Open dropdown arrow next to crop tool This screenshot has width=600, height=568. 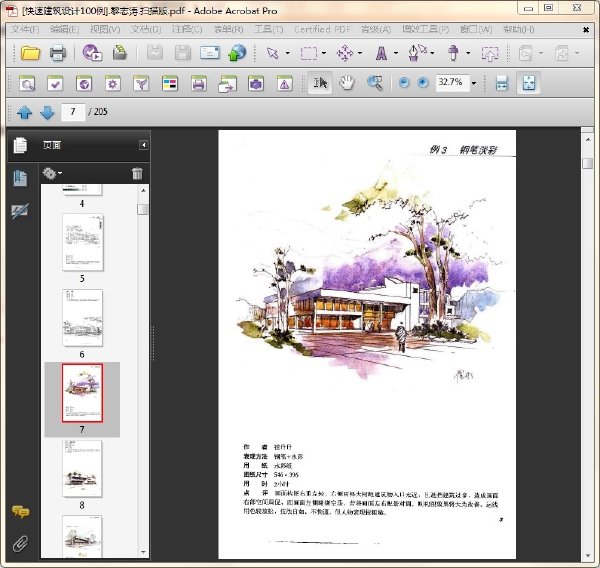pyautogui.click(x=324, y=53)
